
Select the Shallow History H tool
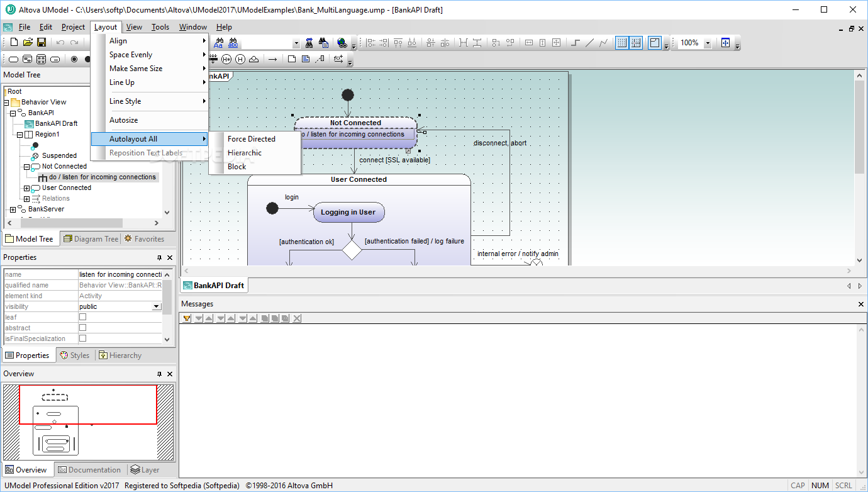[240, 59]
